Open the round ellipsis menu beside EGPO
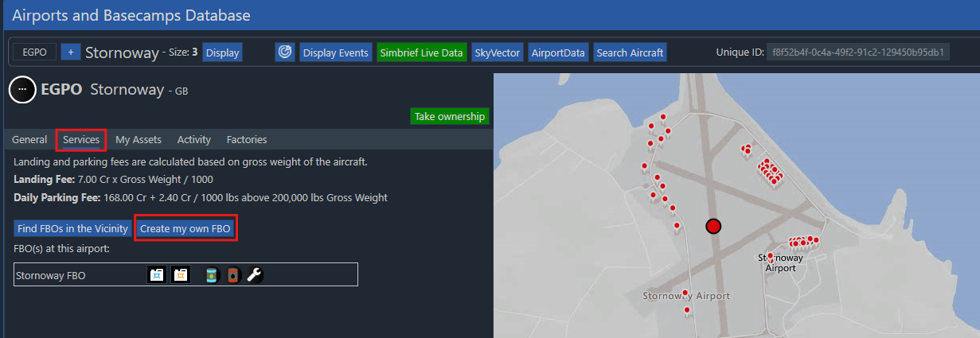Viewport: 980px width, 338px height. click(21, 90)
